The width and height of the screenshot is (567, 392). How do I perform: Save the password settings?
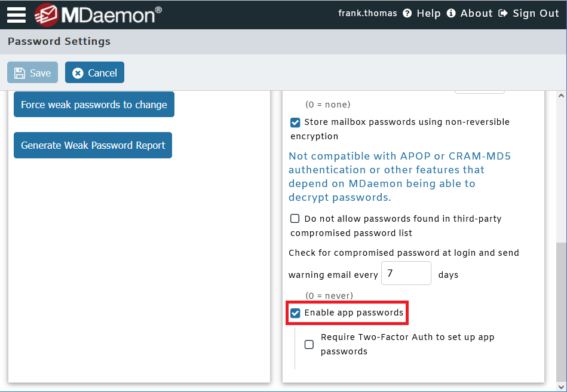pos(32,72)
